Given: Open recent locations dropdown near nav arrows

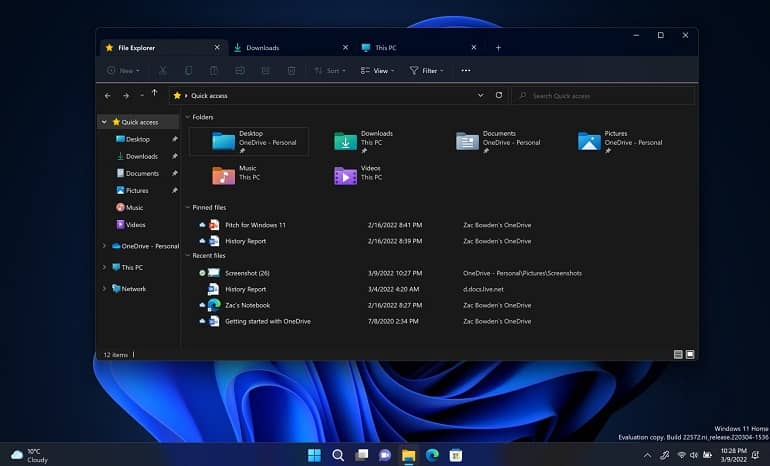Looking at the screenshot, I should (141, 96).
